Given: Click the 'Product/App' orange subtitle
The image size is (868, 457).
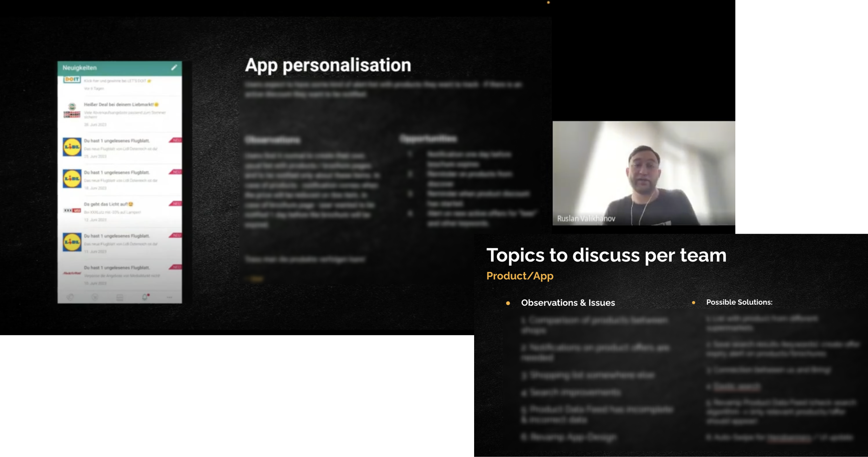Looking at the screenshot, I should [520, 276].
